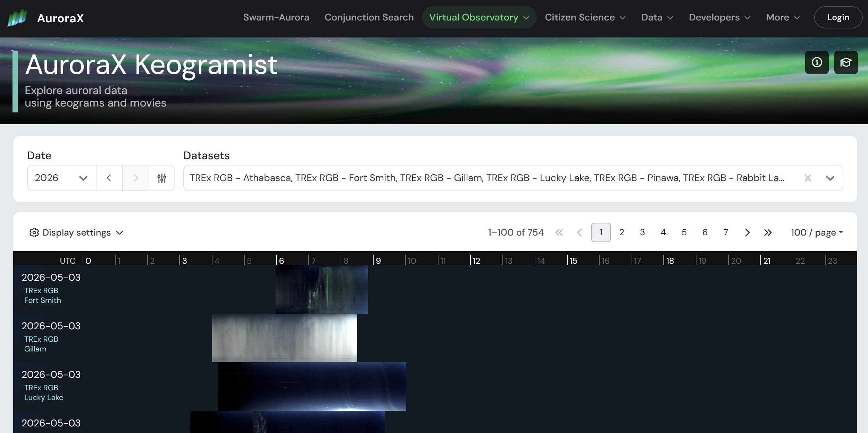Click '1–100 of 754' results count
The height and width of the screenshot is (433, 868).
516,232
